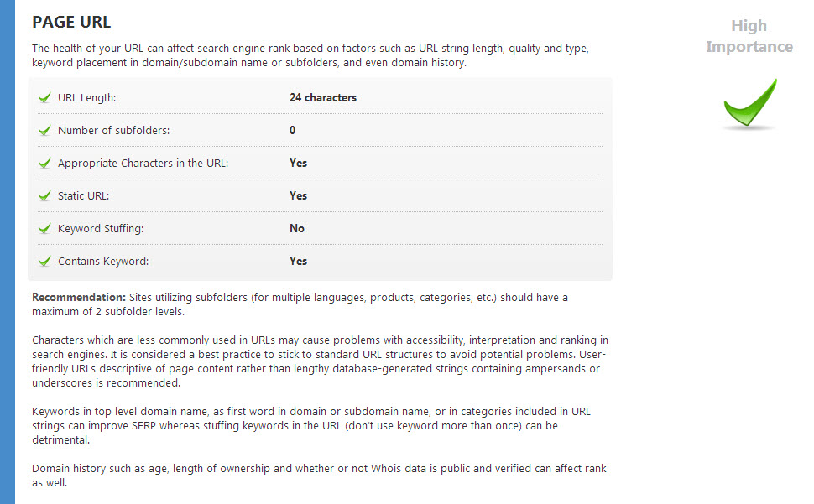
Task: Select the Number of subfolders label
Action: point(114,131)
